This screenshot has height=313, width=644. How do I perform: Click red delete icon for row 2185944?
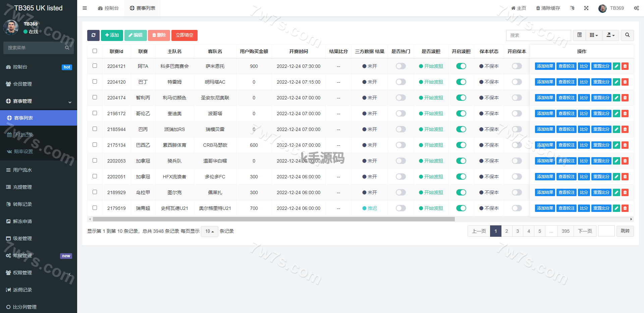[625, 129]
